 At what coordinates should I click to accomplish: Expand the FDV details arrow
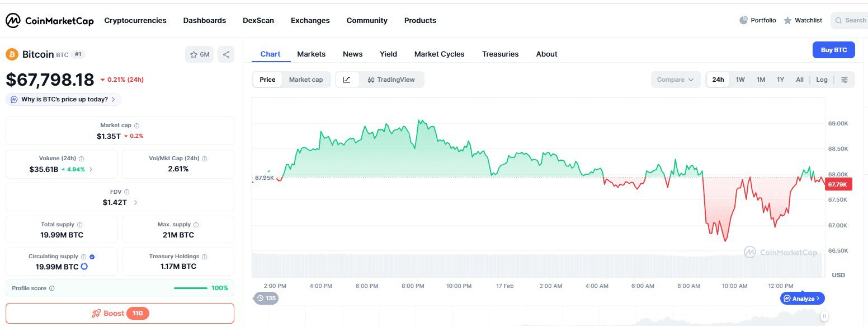coord(135,202)
